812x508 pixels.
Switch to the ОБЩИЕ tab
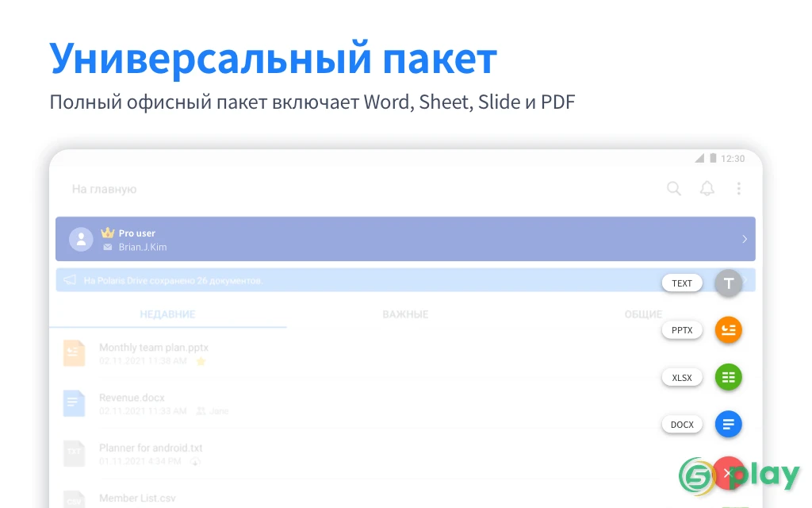tap(643, 314)
